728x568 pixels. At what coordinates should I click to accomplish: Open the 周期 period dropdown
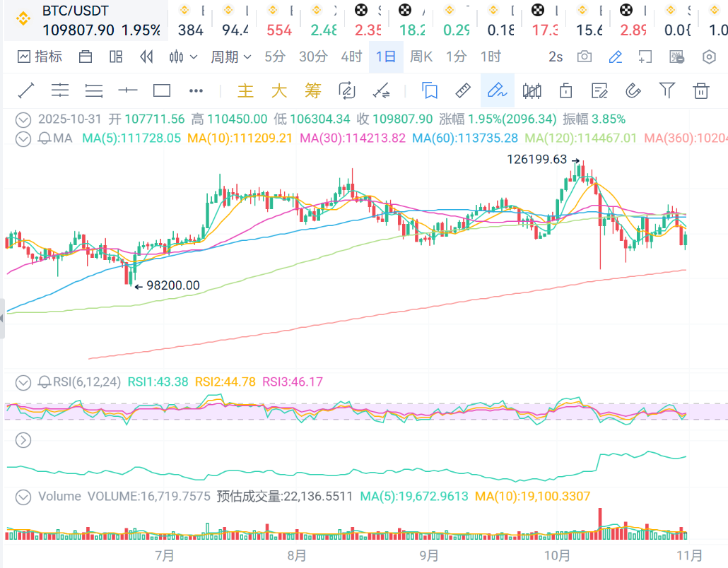(x=230, y=57)
